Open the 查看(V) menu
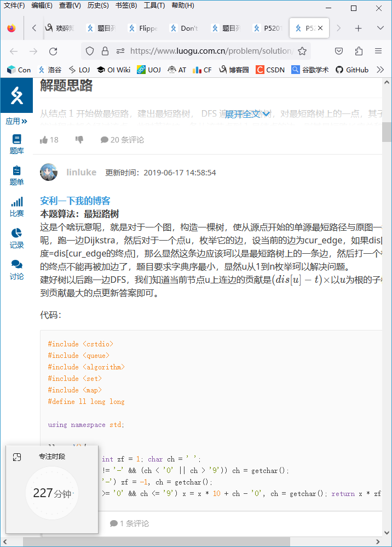 [70, 5]
